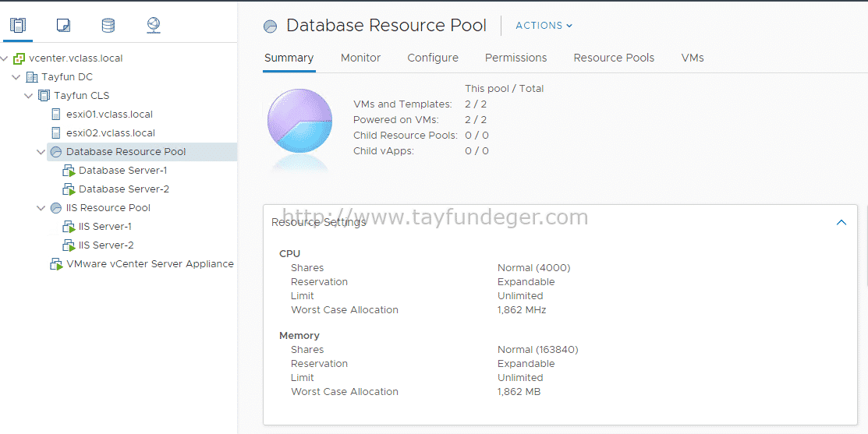
Task: Click the datacenter icon beside Tayfun DC
Action: pyautogui.click(x=32, y=77)
